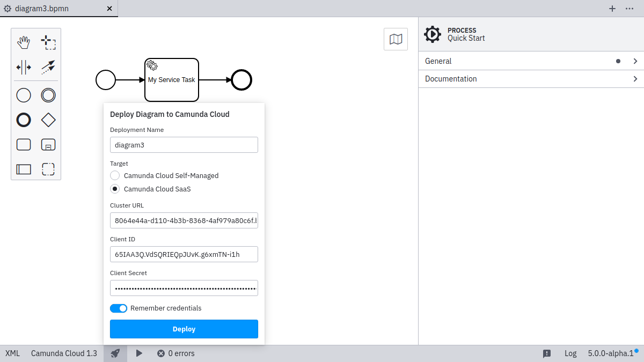Select Camunda Cloud Self-Managed target
The height and width of the screenshot is (362, 644).
pos(115,175)
